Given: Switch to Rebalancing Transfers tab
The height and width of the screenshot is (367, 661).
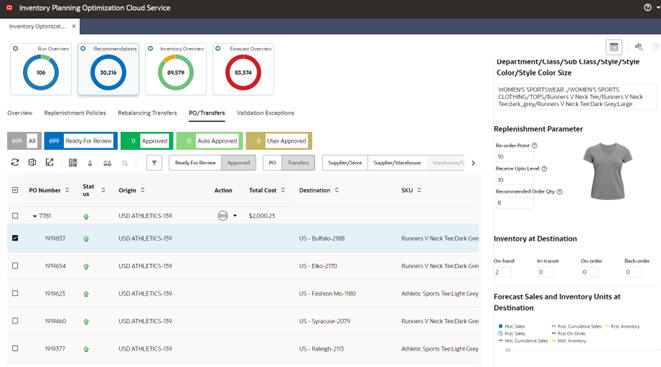Looking at the screenshot, I should 147,113.
